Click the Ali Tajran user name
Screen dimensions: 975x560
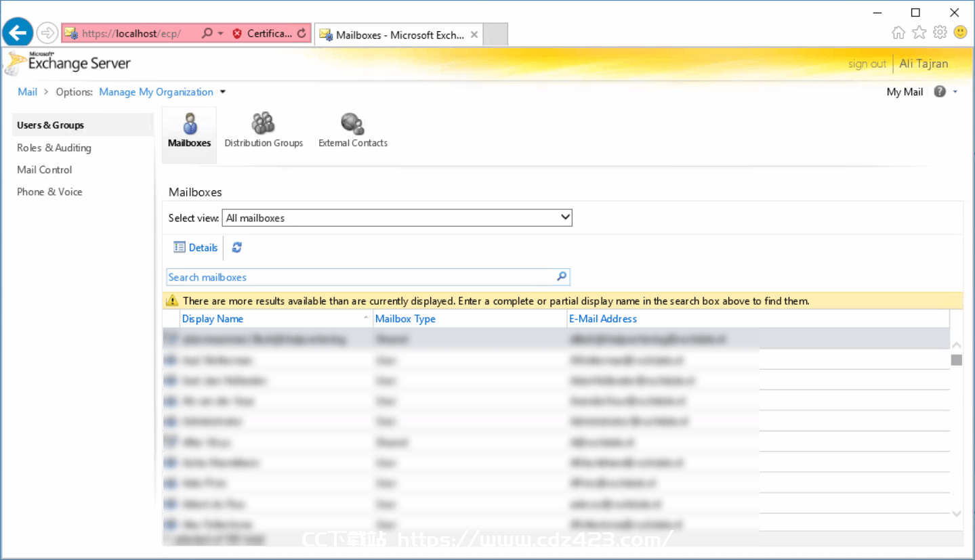[924, 64]
